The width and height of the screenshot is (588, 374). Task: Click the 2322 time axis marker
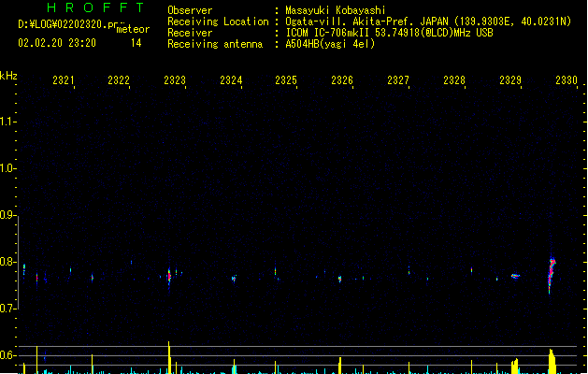click(119, 80)
